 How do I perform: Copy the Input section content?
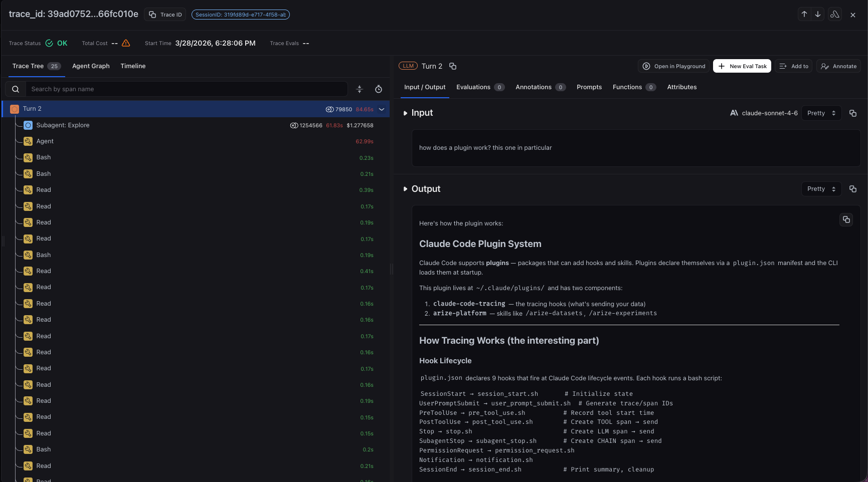click(853, 113)
